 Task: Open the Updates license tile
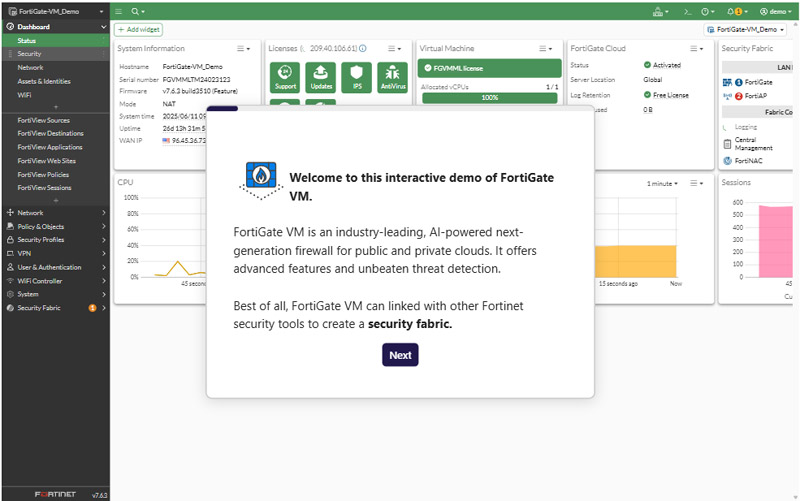click(321, 78)
